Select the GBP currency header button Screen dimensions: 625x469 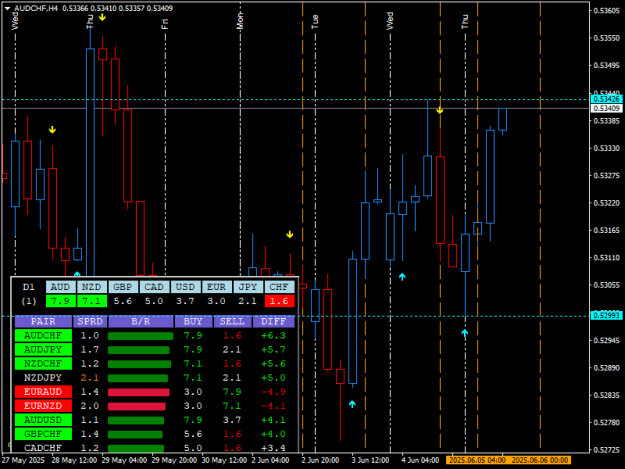(x=123, y=287)
